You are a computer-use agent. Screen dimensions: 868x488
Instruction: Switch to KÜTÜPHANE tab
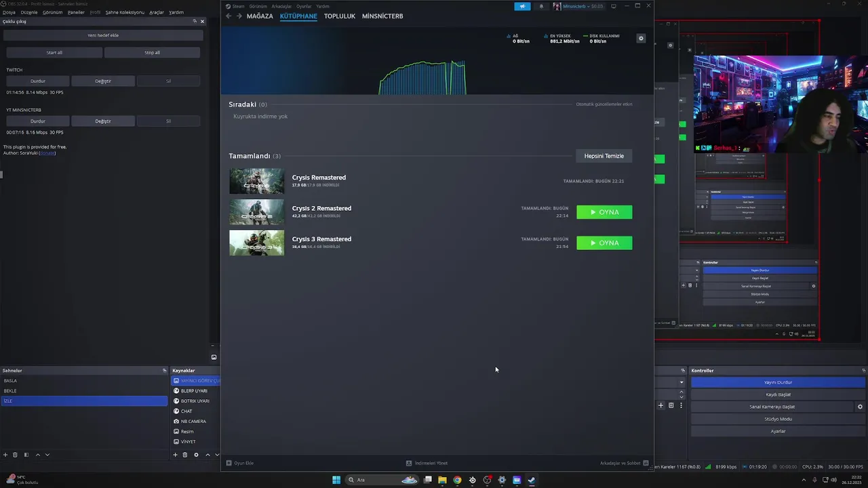tap(298, 16)
